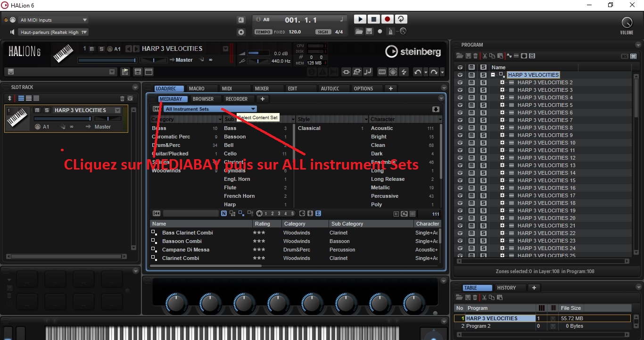Image resolution: width=644 pixels, height=340 pixels.
Task: Click the scissors cut icon in the PROGRAM toolbar
Action: coord(485,56)
